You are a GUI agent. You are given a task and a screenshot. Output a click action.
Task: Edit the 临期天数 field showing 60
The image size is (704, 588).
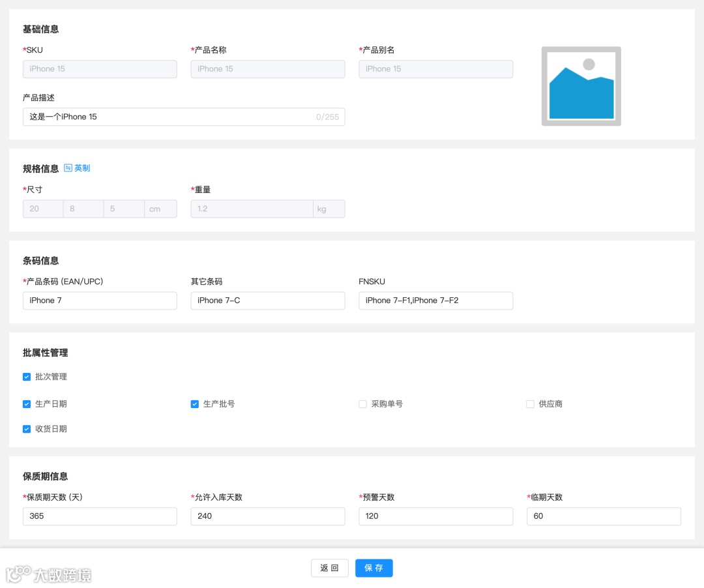604,516
